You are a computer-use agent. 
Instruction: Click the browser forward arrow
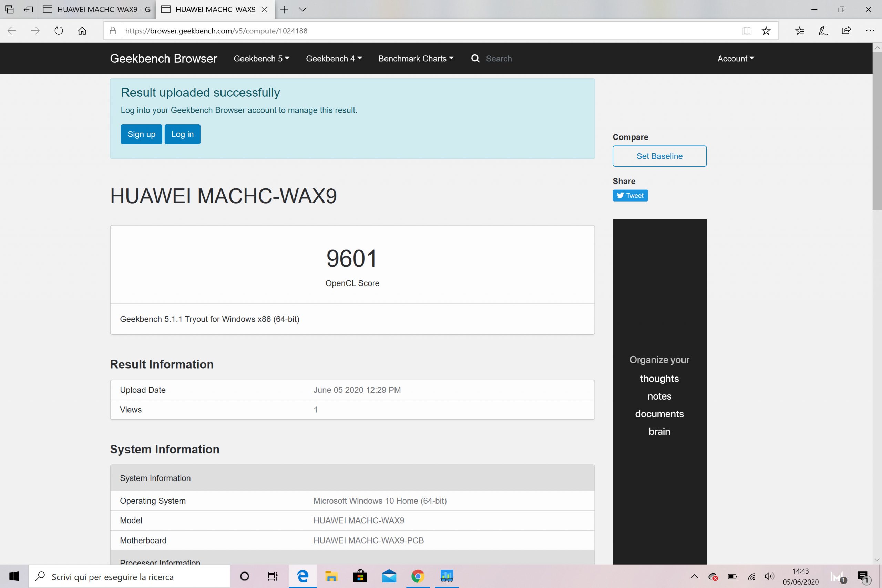tap(35, 31)
